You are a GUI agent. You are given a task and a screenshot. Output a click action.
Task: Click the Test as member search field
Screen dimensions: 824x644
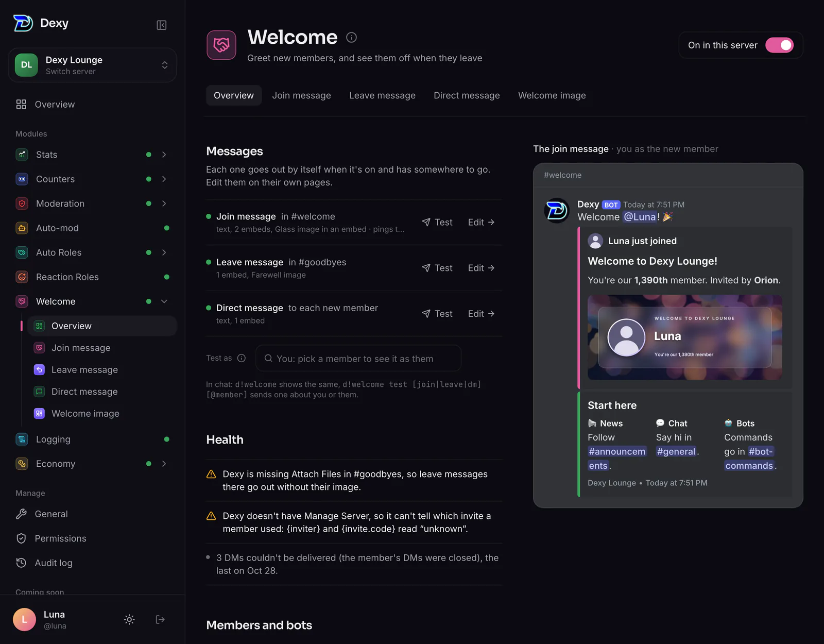(358, 358)
